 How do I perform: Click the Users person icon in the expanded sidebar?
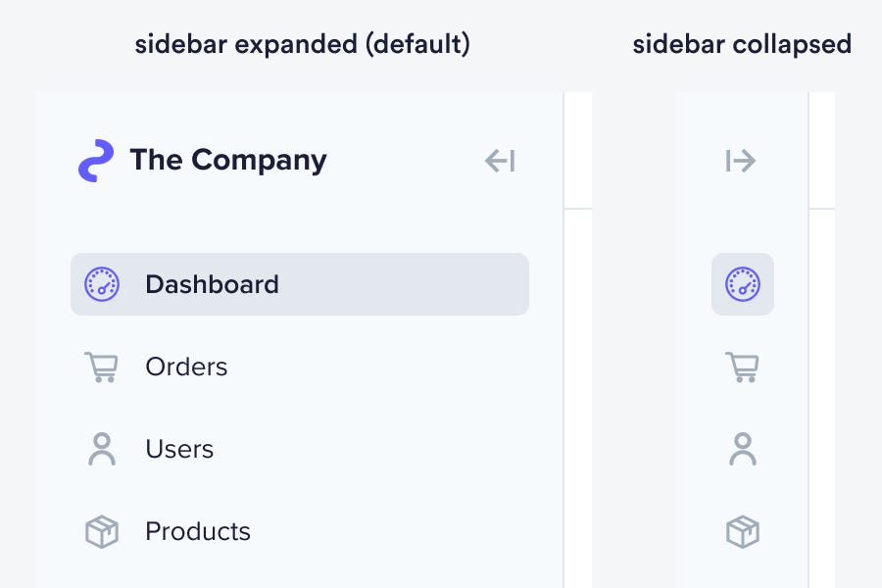(101, 449)
